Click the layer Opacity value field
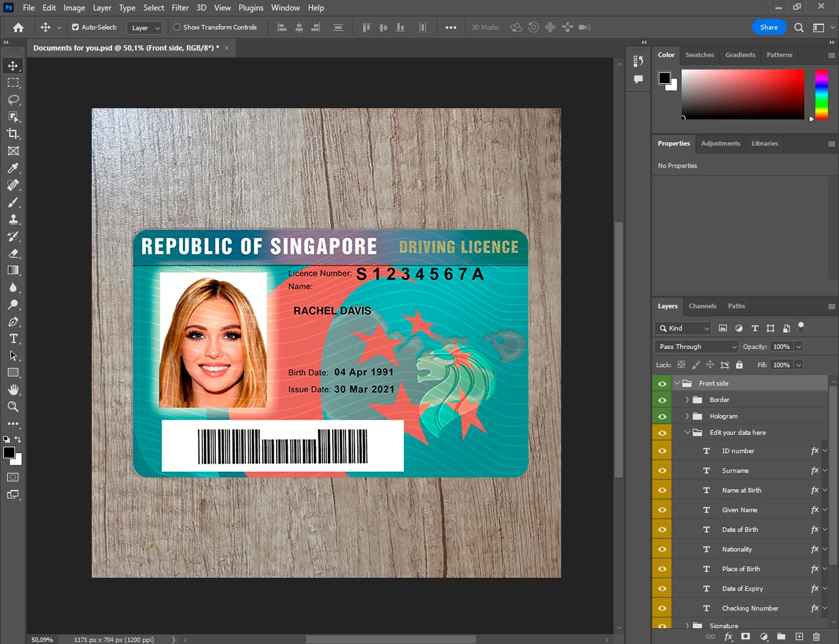 coord(781,347)
